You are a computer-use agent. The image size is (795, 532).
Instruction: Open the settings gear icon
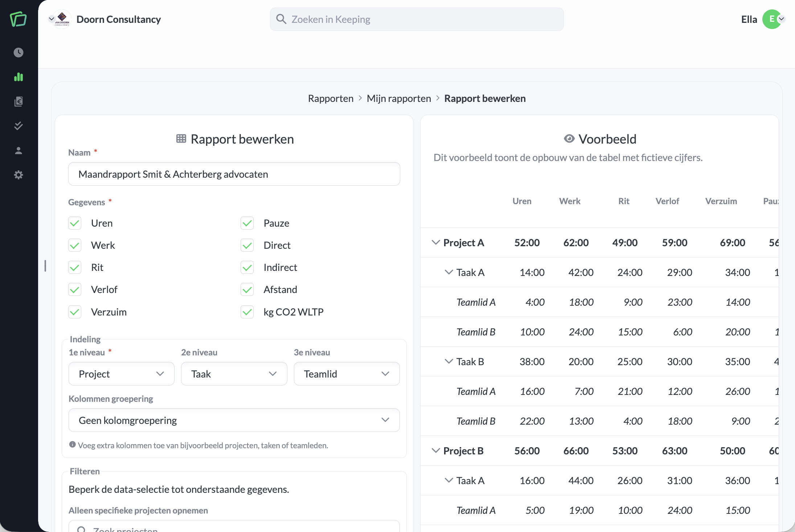19,175
